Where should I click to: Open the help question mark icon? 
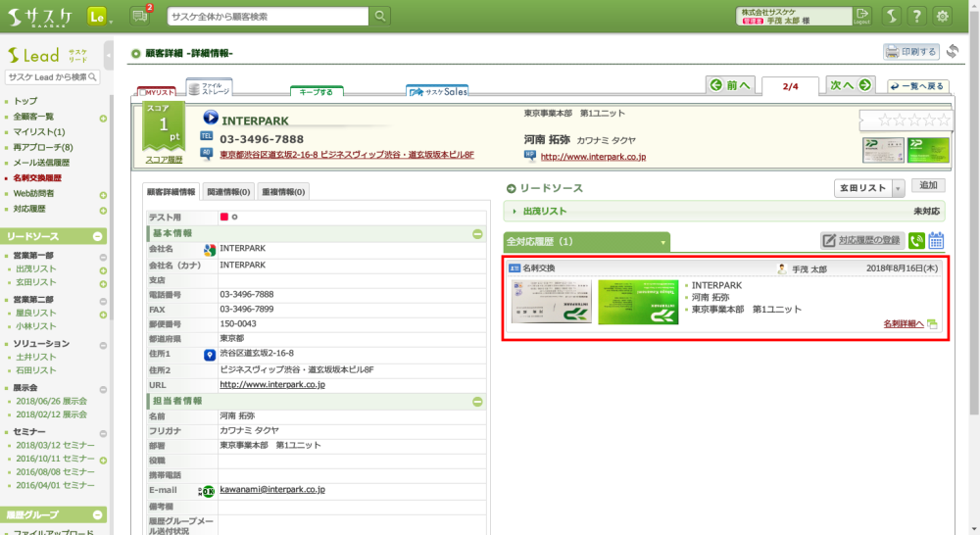915,16
